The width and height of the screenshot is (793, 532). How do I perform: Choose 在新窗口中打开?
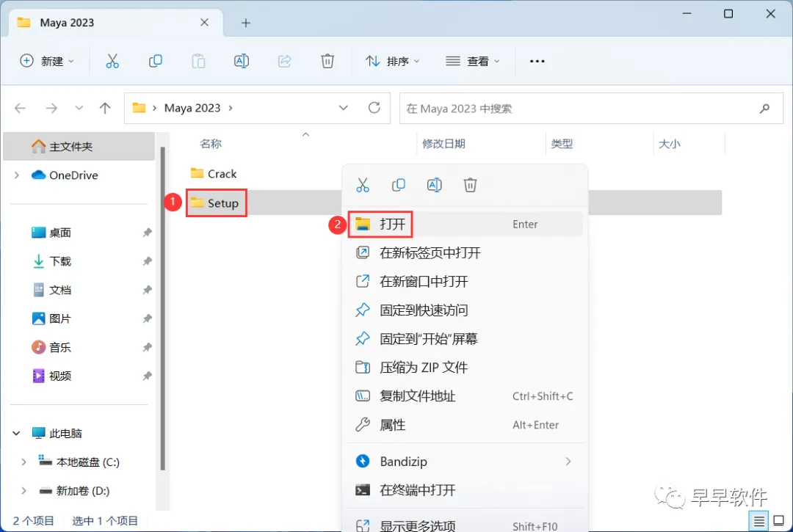click(x=466, y=281)
